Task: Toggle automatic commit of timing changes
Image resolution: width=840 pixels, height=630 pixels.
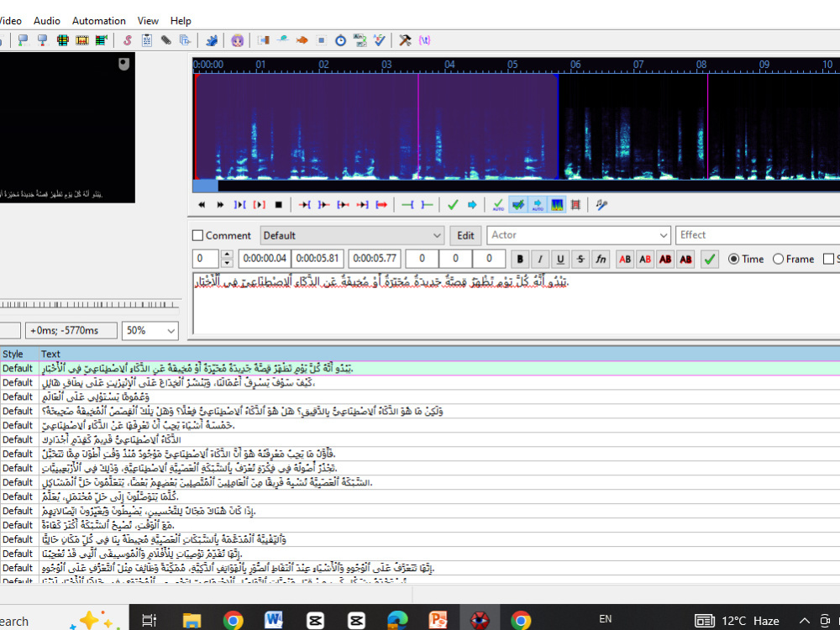Action: pos(498,205)
